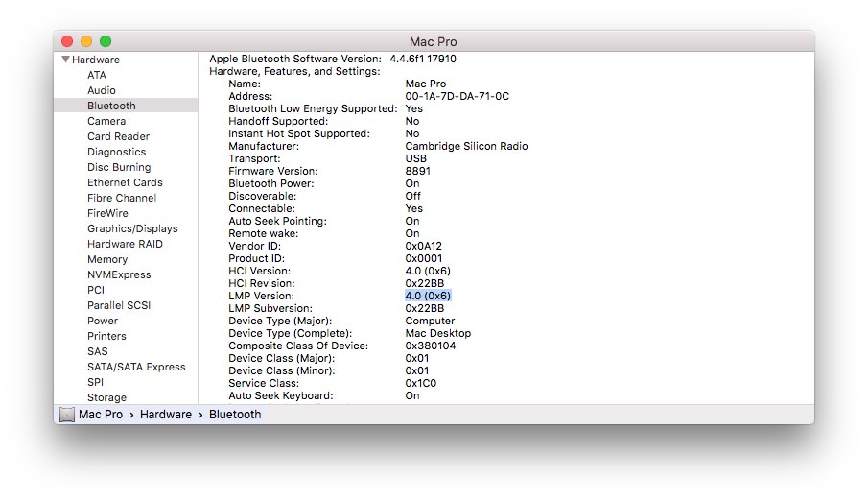Viewport: 868px width, 501px height.
Task: Click the HCI Version value 4.0 (0x6)
Action: coord(428,271)
